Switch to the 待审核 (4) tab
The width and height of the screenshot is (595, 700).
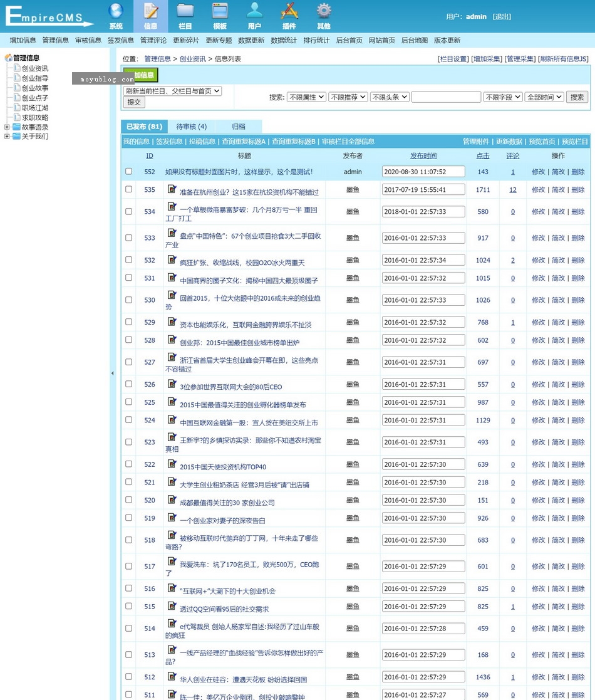tap(192, 127)
